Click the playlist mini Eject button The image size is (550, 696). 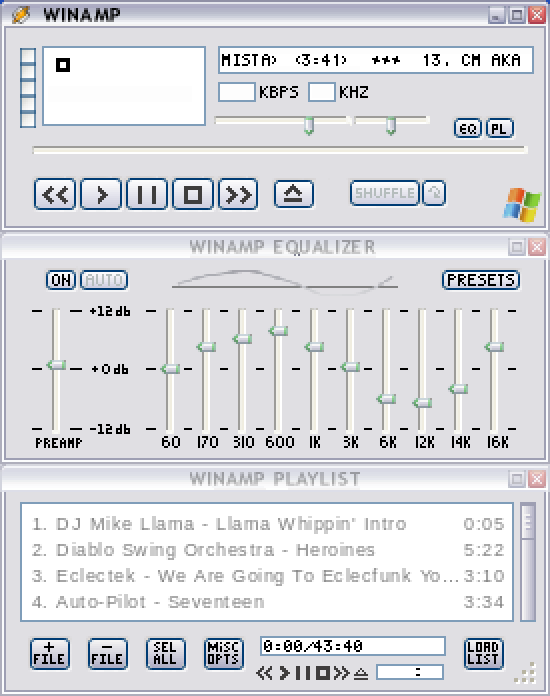point(361,673)
